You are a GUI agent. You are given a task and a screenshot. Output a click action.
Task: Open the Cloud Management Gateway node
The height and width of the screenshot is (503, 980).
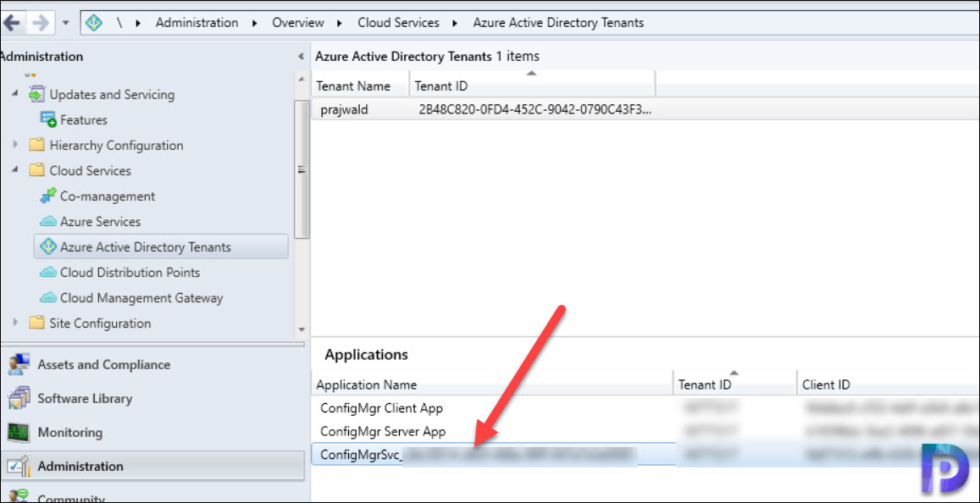pyautogui.click(x=141, y=299)
